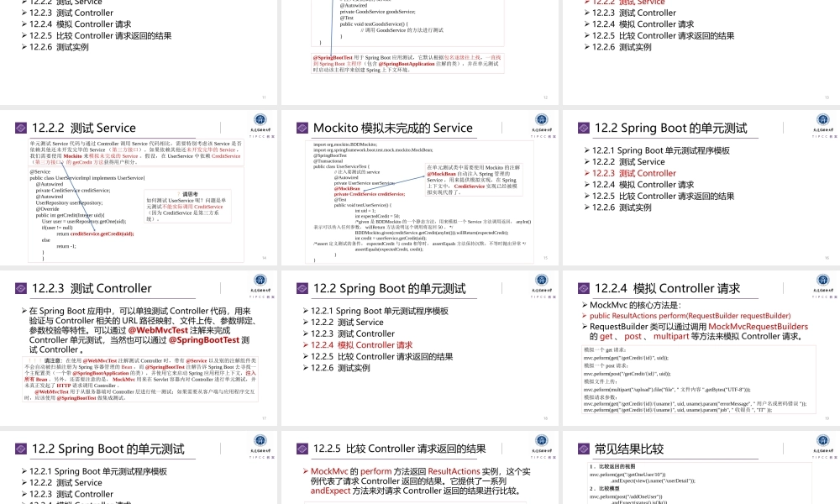The height and width of the screenshot is (504, 840).
Task: Select the "常见结果比较" slide thumbnail
Action: 701,470
